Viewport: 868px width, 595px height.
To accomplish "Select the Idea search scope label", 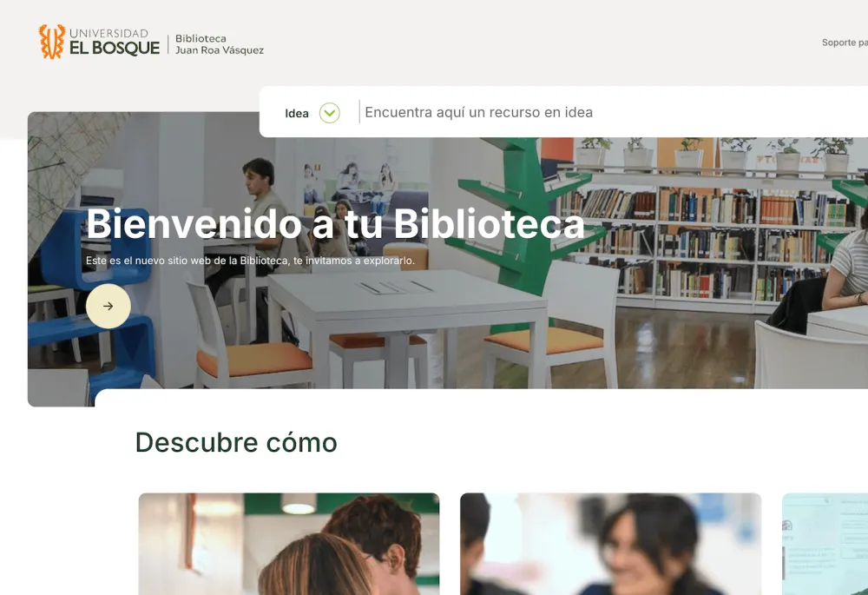I will coord(297,114).
